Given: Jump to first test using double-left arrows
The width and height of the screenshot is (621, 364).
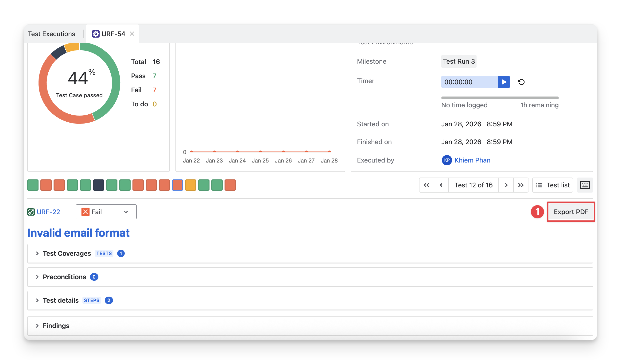Looking at the screenshot, I should click(x=426, y=185).
